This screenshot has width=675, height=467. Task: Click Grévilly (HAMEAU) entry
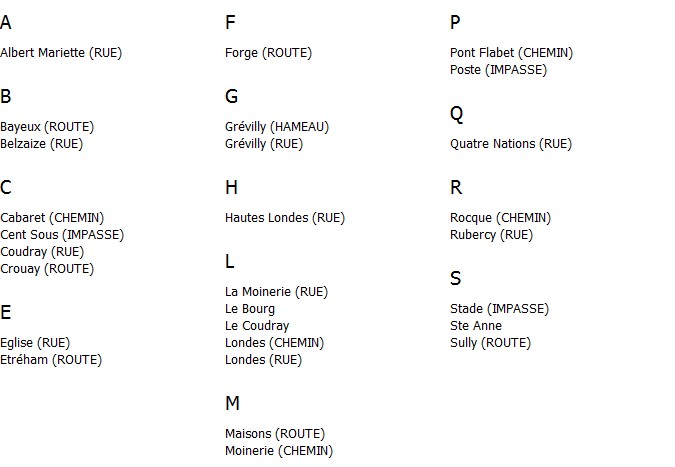click(277, 127)
